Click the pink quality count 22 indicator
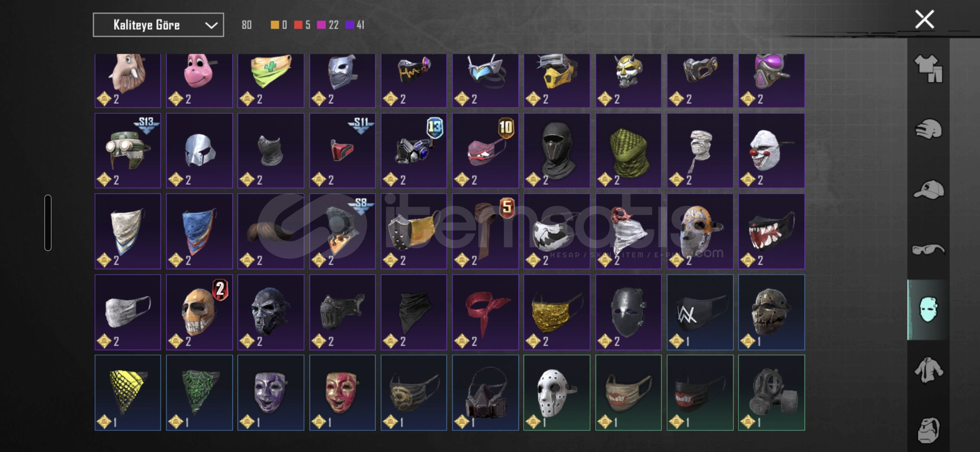Viewport: 980px width, 452px height. pyautogui.click(x=328, y=25)
